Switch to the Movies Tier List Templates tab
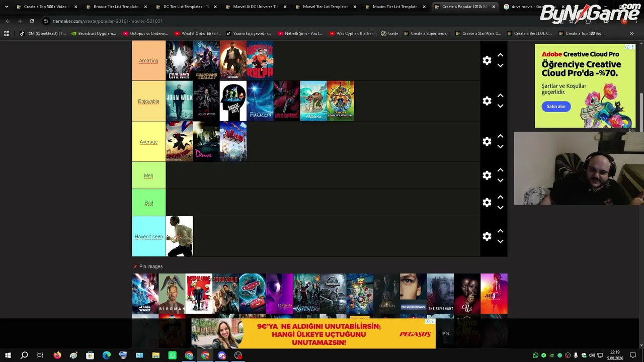This screenshot has width=644, height=362. click(x=395, y=7)
